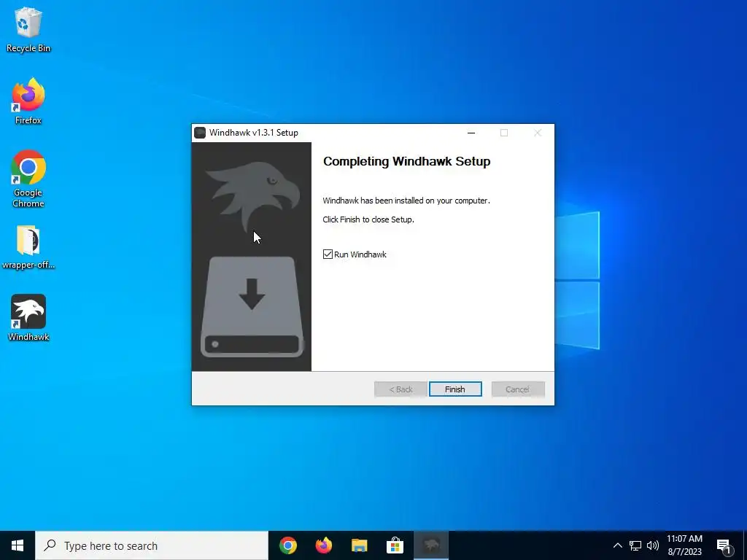Viewport: 747px width, 560px height.
Task: Click the magnifier icon in the search box
Action: tap(50, 545)
